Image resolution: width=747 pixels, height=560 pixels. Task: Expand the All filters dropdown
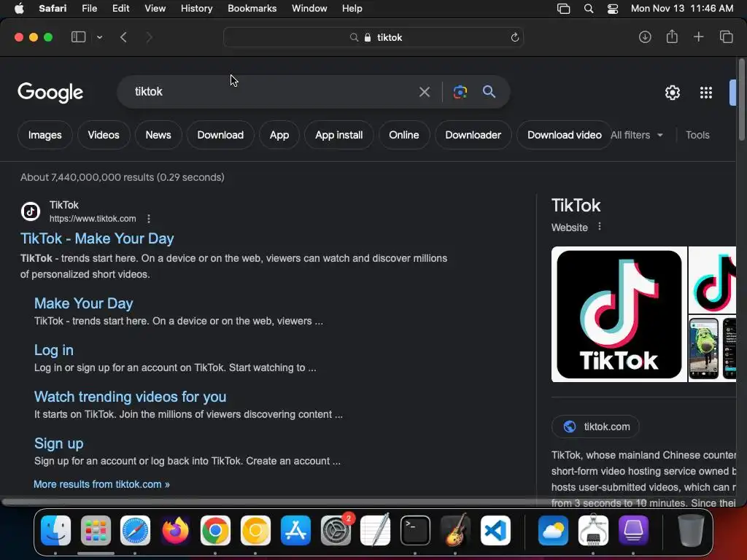point(636,135)
